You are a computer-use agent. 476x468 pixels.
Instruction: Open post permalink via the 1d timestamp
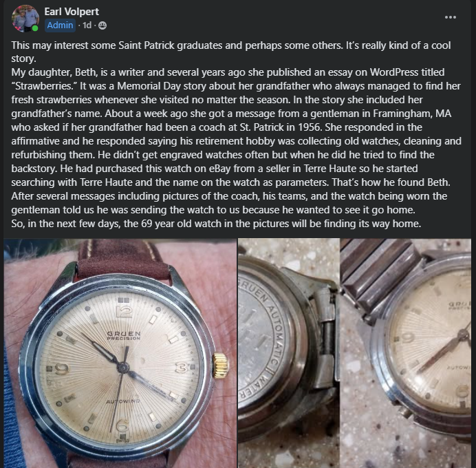[x=87, y=25]
